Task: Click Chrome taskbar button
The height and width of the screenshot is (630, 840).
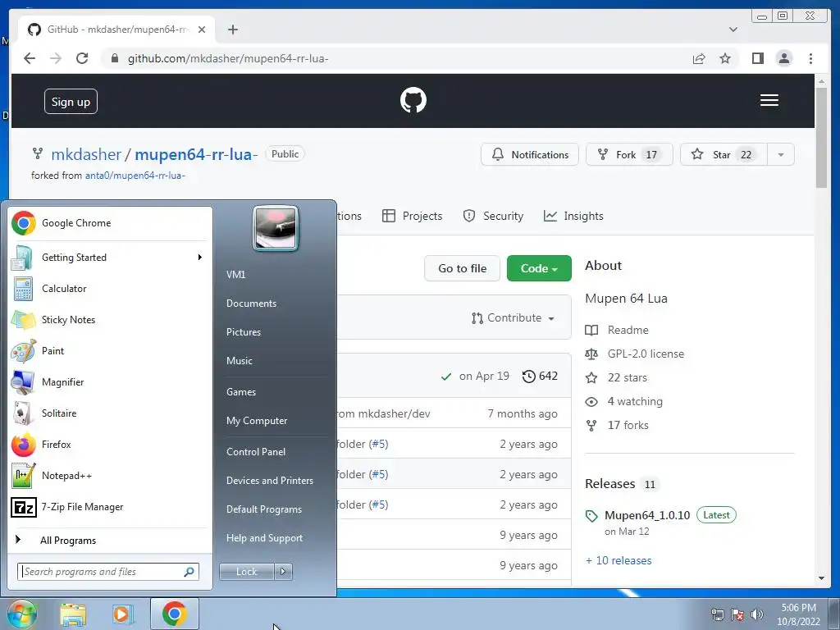Action: [x=175, y=614]
